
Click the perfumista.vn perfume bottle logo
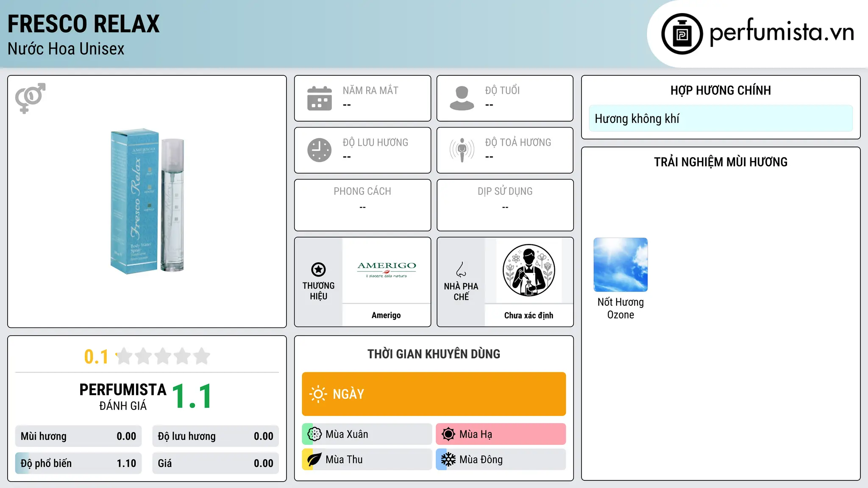682,34
